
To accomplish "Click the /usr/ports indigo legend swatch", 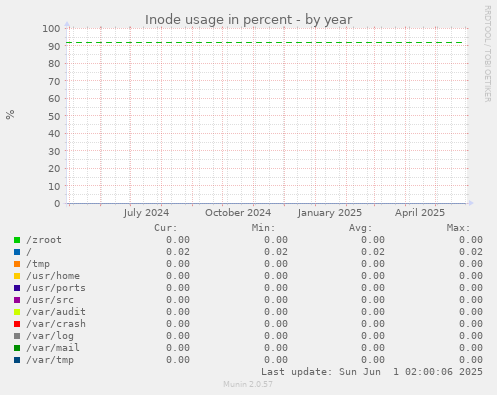I will (17, 288).
